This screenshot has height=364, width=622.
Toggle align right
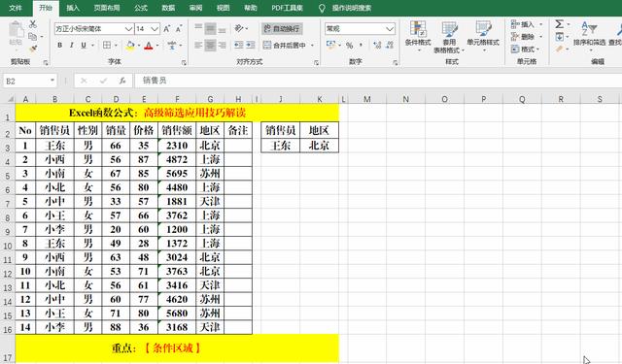[222, 46]
